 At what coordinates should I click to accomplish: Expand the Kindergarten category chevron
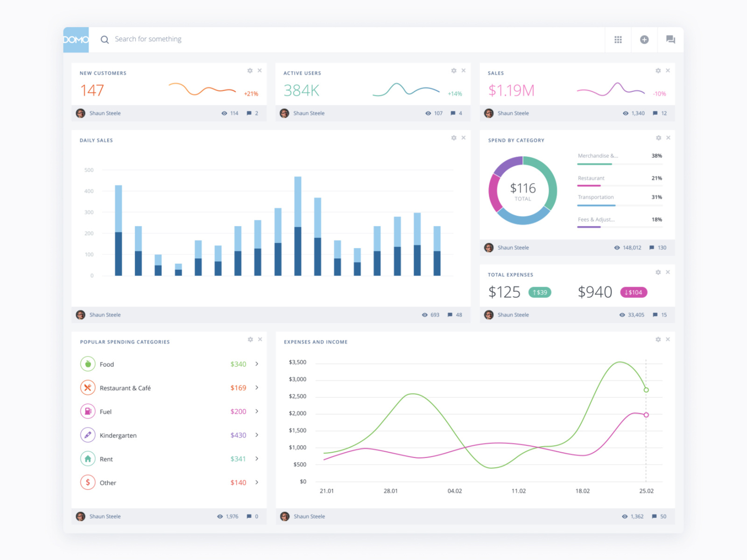pyautogui.click(x=257, y=435)
